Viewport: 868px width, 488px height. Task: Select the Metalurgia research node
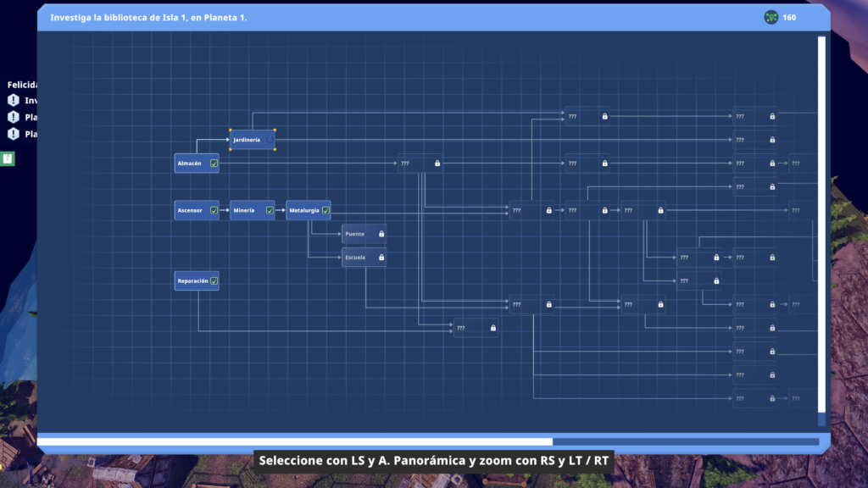303,210
